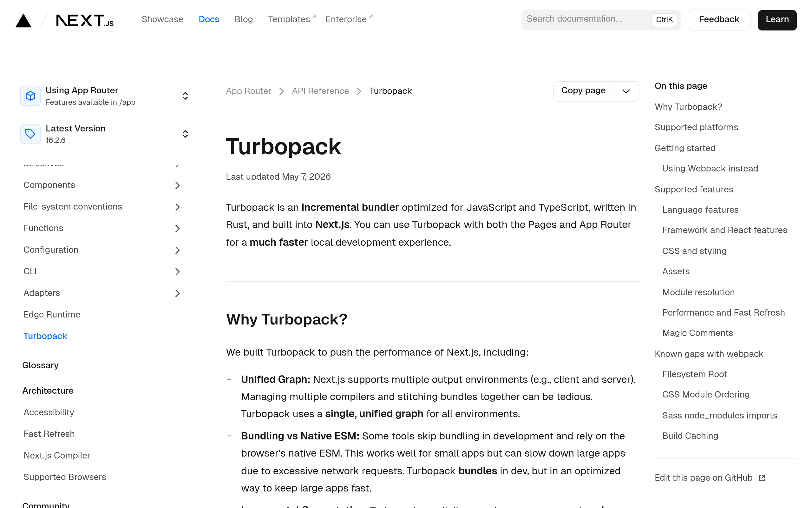
Task: Open the Next.js logo home link
Action: [85, 20]
